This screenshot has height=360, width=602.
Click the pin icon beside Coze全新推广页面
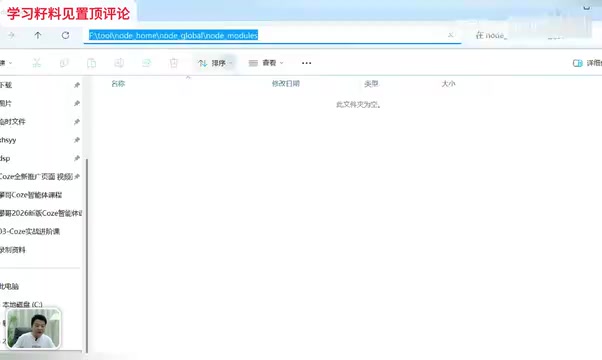click(x=77, y=177)
